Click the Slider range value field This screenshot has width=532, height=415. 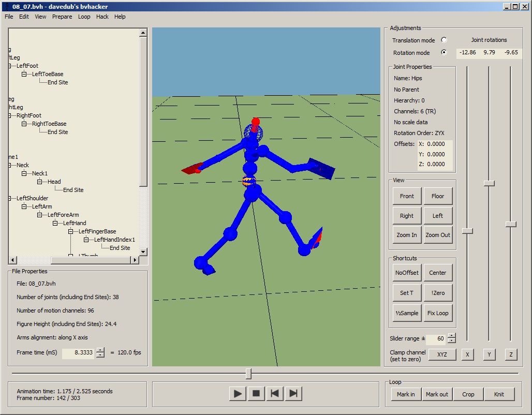coord(436,338)
